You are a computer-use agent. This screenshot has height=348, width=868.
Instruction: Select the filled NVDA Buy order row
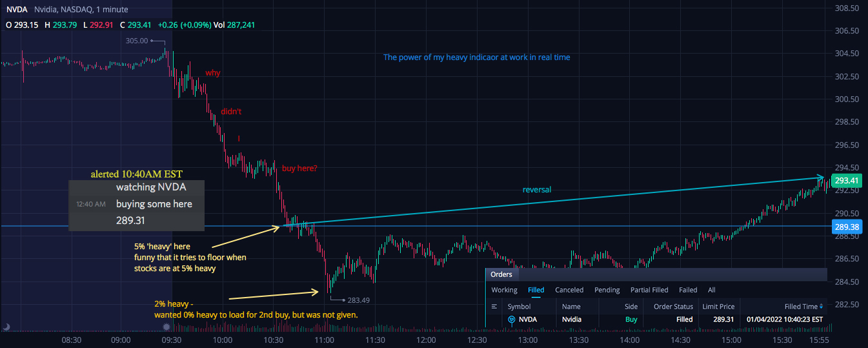tap(655, 320)
